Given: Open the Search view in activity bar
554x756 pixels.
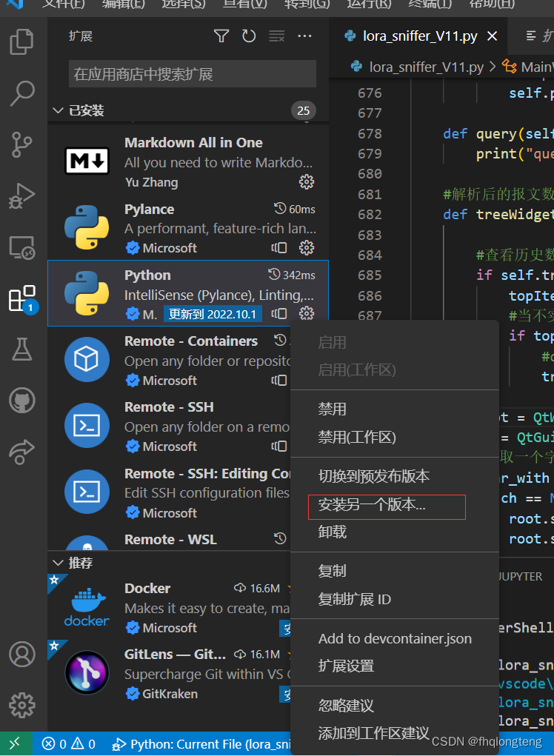Looking at the screenshot, I should point(21,93).
